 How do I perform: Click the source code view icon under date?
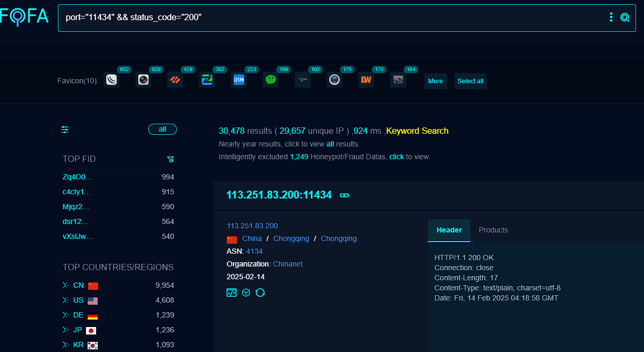click(x=231, y=293)
